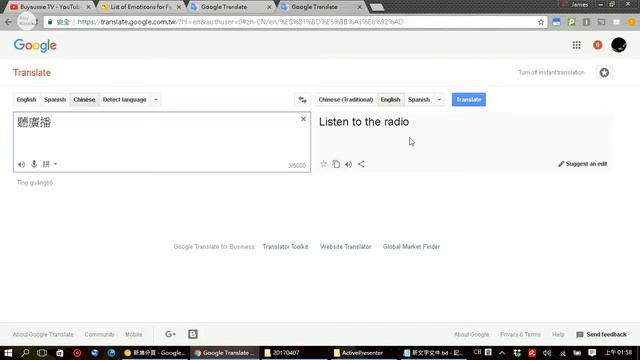
Task: Click Suggest an edit
Action: [x=582, y=164]
